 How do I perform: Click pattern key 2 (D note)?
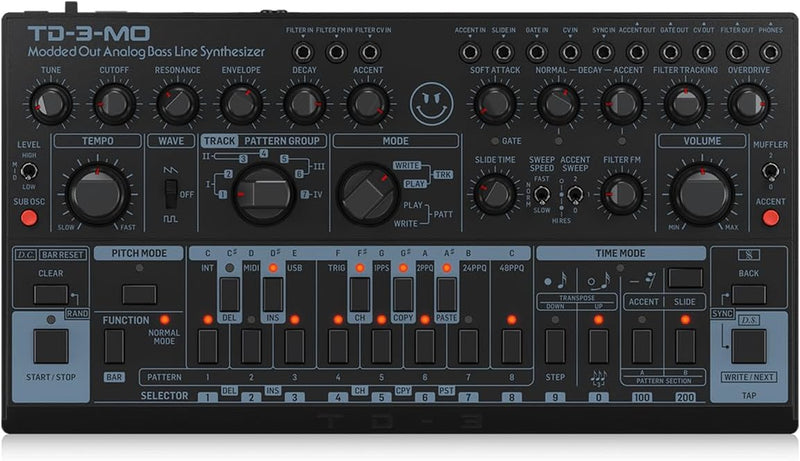coord(251,347)
